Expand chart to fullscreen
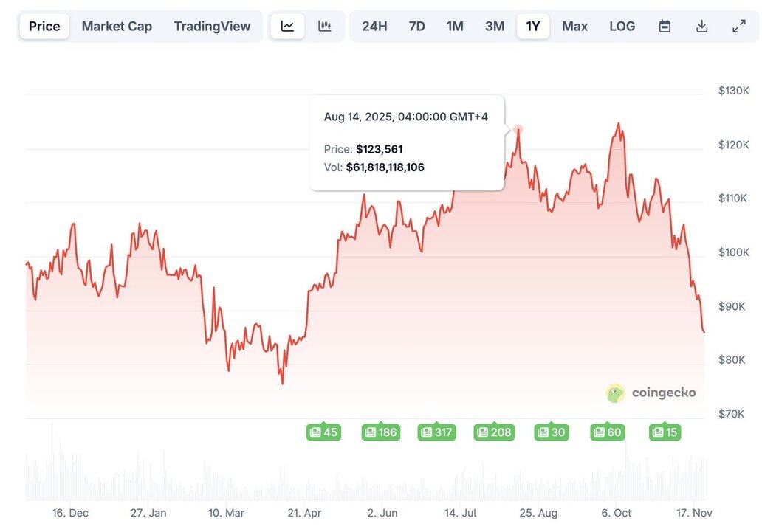Screen dimensions: 762x532 point(739,27)
